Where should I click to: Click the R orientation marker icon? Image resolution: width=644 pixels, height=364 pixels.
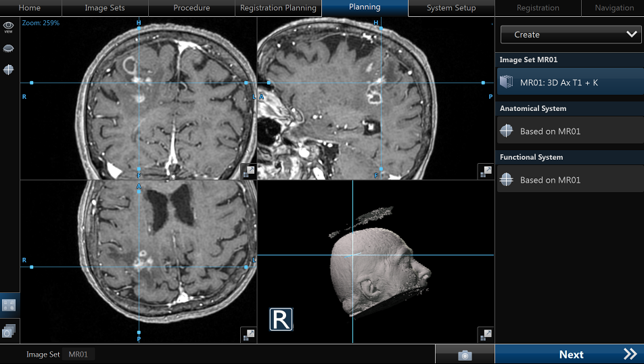coord(281,319)
